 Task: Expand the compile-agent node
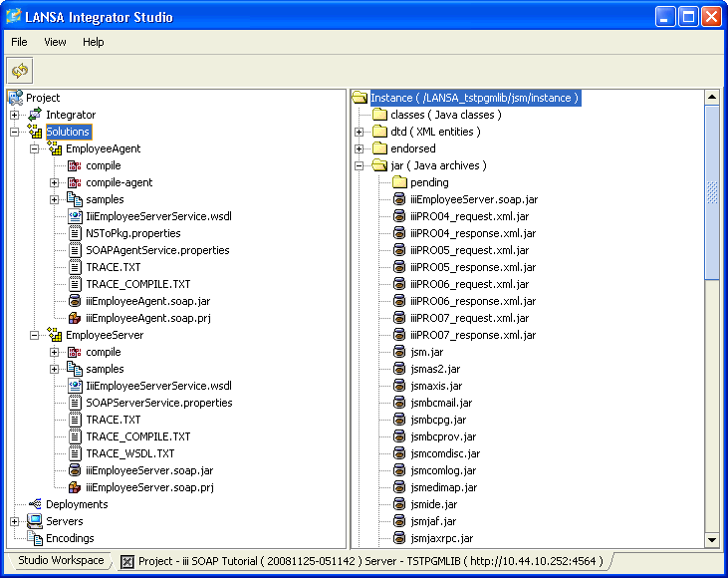coord(55,182)
